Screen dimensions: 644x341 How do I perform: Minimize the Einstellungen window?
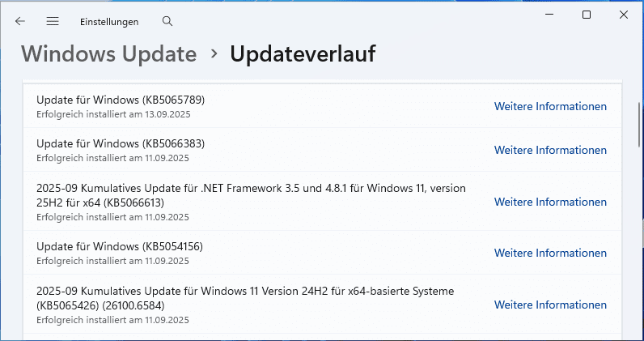click(549, 15)
